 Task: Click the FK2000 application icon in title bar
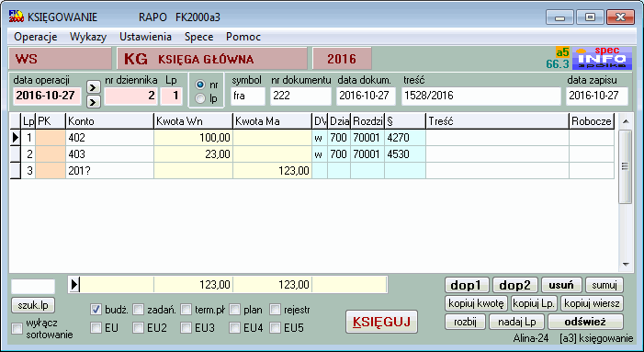pos(17,17)
